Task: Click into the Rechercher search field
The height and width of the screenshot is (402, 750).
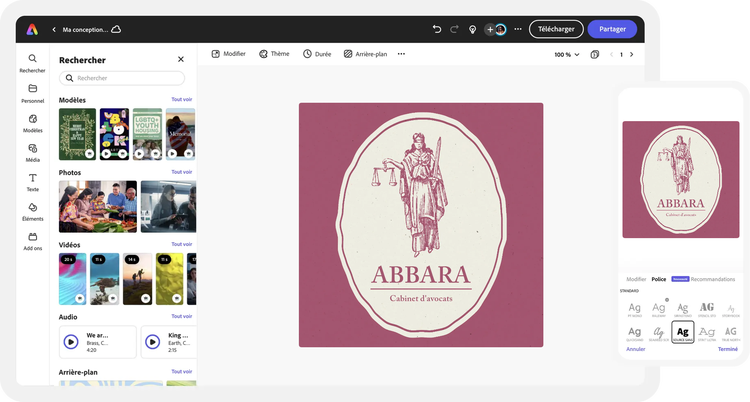Action: click(122, 78)
